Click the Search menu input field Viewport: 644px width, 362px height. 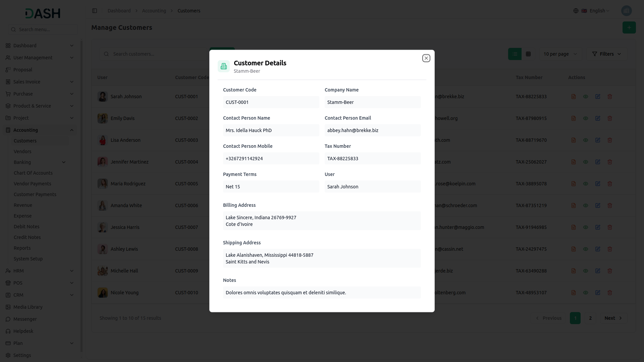43,29
